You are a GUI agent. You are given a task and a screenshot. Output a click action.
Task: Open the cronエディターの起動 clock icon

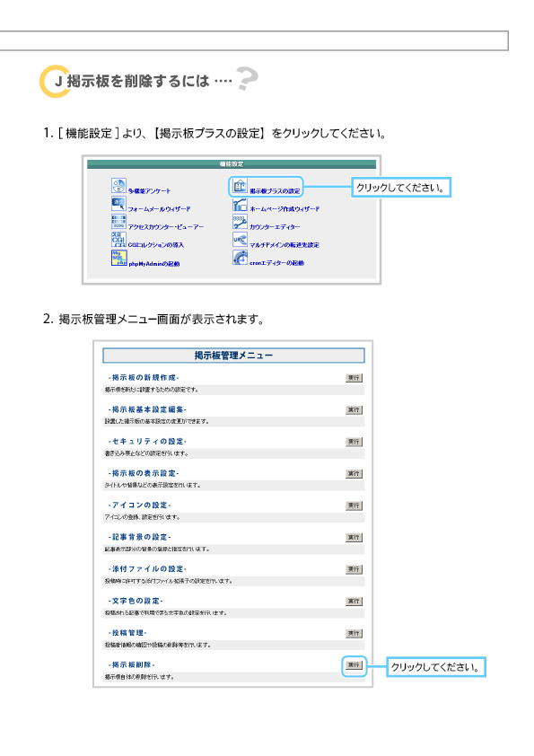coord(240,258)
